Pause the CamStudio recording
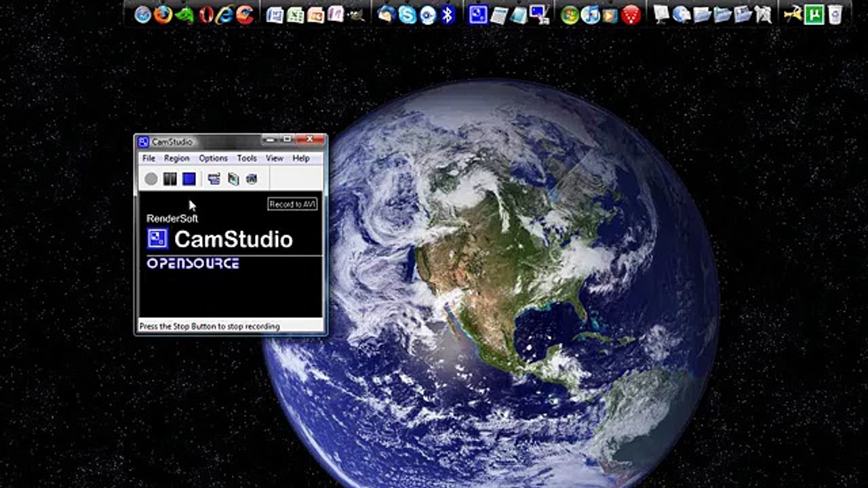The width and height of the screenshot is (868, 488). click(x=170, y=179)
